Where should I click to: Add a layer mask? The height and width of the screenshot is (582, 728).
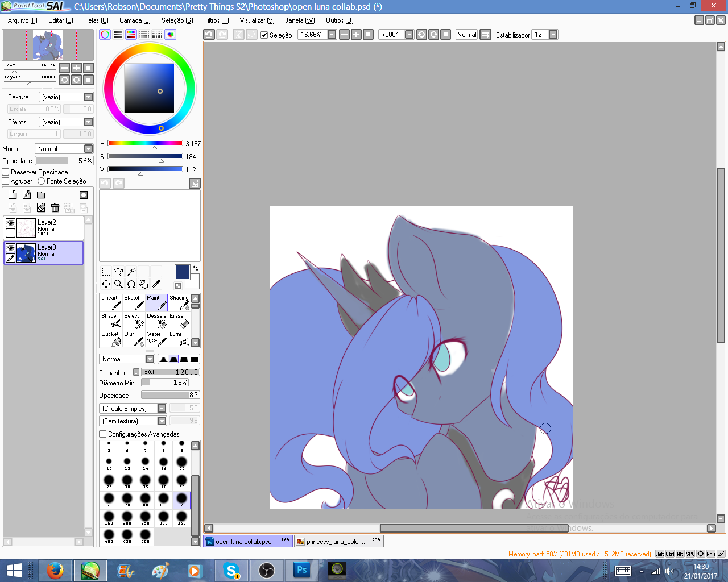(84, 195)
